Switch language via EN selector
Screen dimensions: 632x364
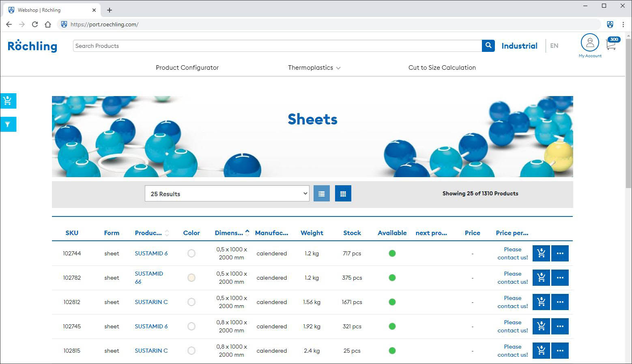[554, 46]
